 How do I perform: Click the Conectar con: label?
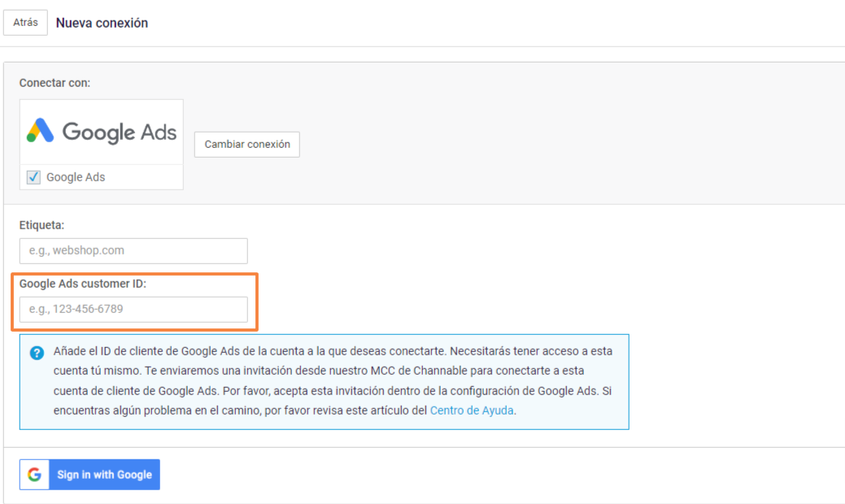coord(55,83)
